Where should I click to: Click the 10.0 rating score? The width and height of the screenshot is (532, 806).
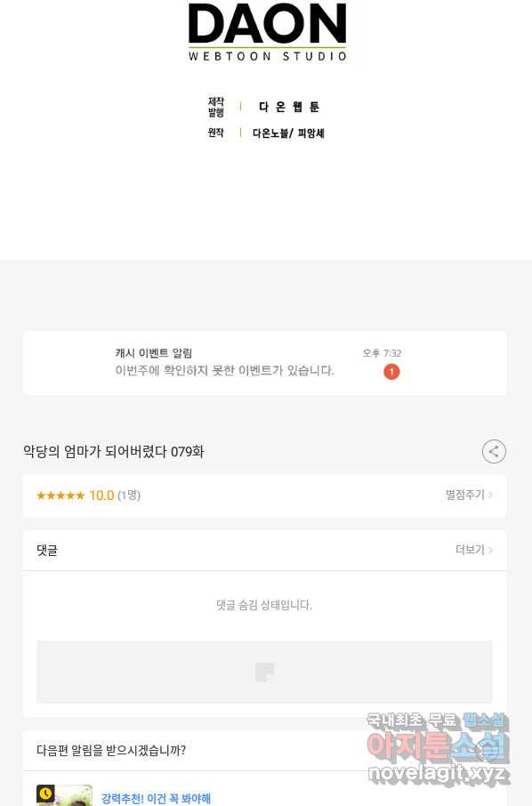[x=101, y=496]
